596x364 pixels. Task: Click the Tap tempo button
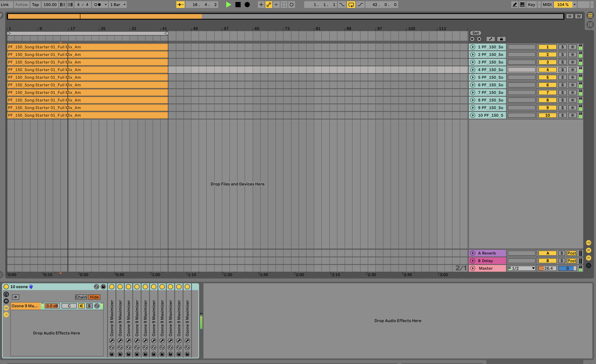click(35, 5)
